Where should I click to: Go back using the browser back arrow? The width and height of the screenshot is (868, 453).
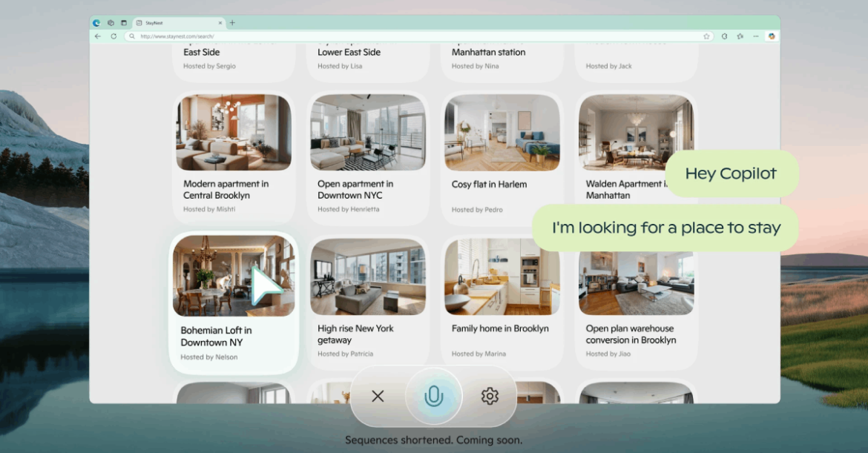[x=97, y=36]
